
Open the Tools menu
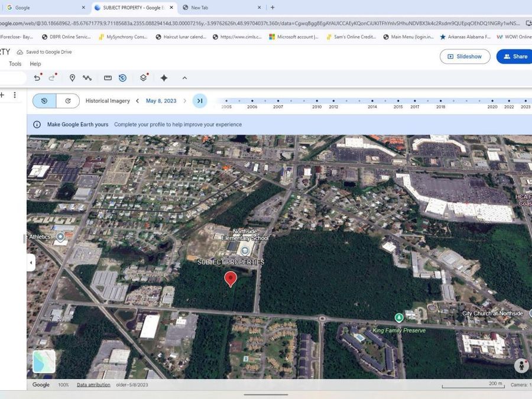[x=15, y=64]
